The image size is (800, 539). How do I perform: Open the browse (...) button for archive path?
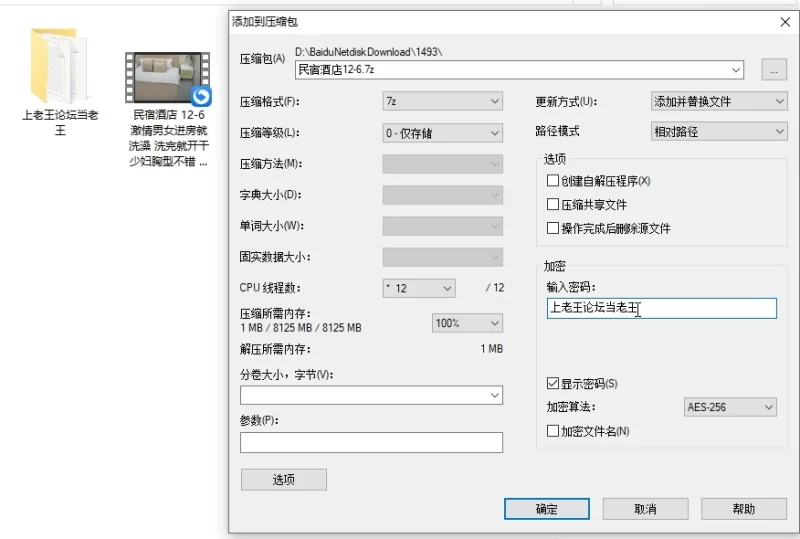tap(773, 70)
